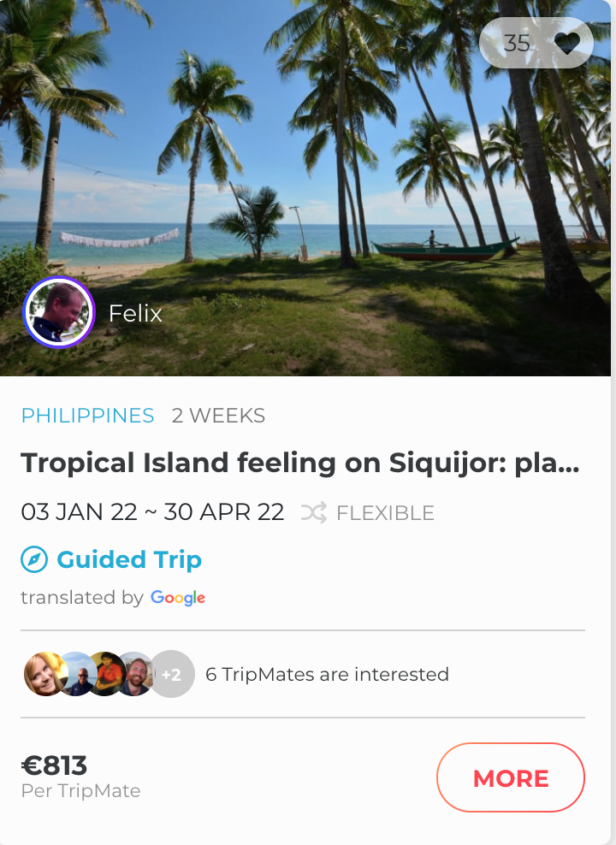View the blonde woman TripMate avatar
The width and height of the screenshot is (616, 845).
(x=43, y=674)
